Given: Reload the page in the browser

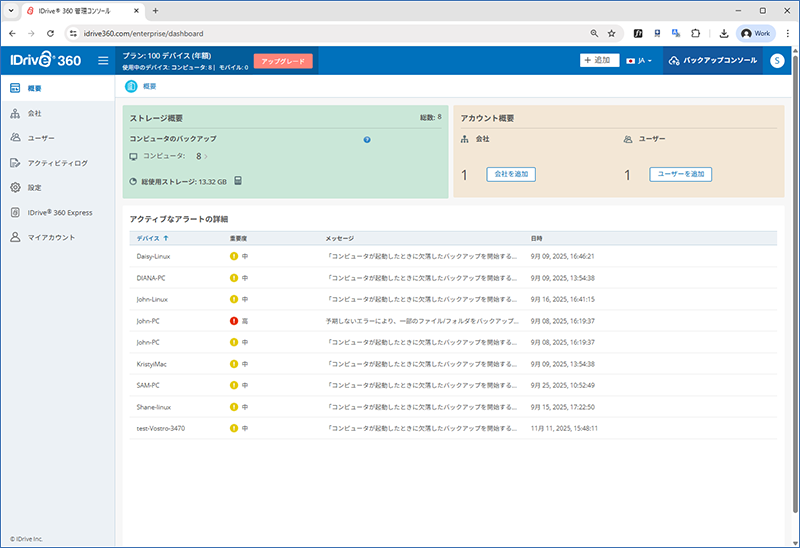Looking at the screenshot, I should tap(50, 33).
